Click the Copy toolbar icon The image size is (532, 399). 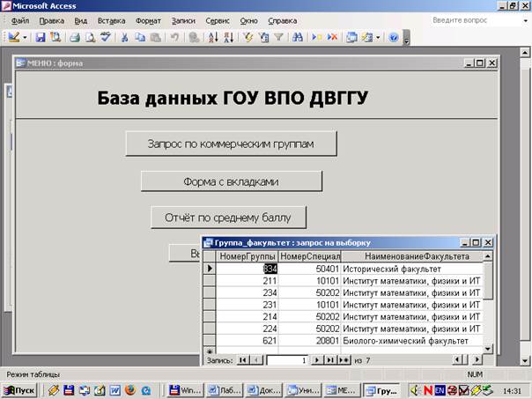click(140, 37)
